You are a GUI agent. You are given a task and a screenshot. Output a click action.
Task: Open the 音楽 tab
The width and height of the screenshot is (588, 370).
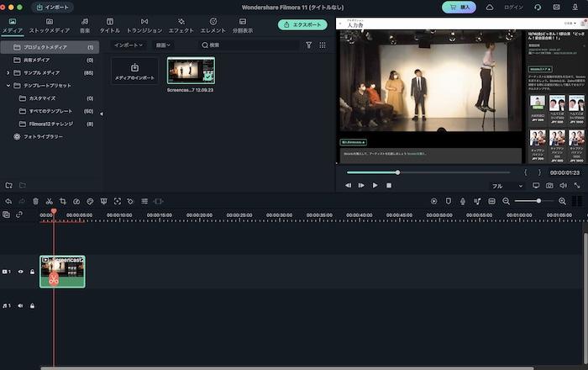(85, 25)
